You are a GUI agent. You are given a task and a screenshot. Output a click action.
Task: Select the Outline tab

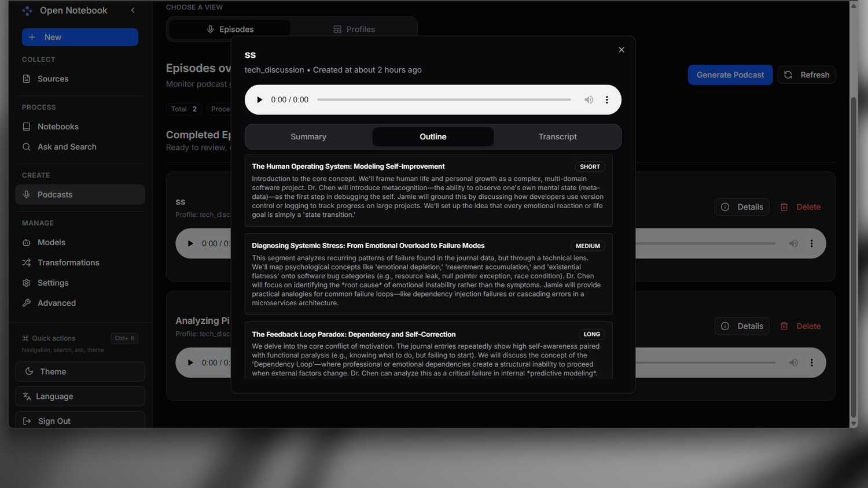click(433, 137)
